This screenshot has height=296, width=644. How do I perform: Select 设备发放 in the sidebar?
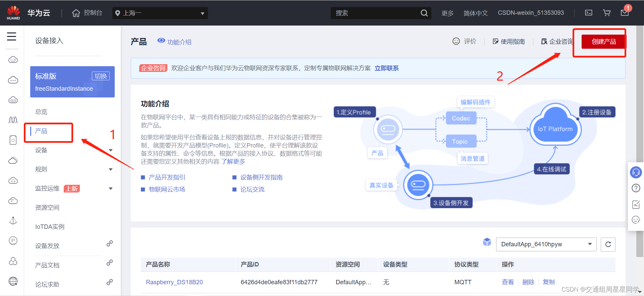click(47, 246)
